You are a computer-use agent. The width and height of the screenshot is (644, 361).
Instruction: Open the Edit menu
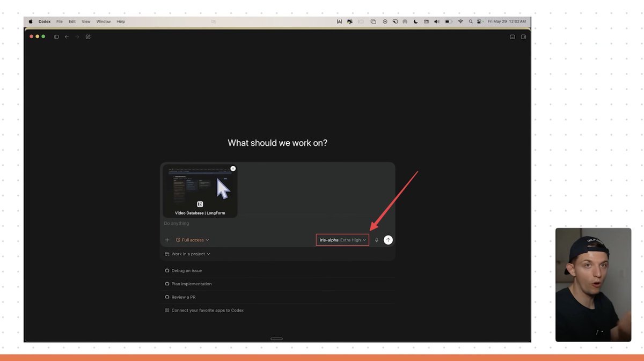click(x=72, y=21)
